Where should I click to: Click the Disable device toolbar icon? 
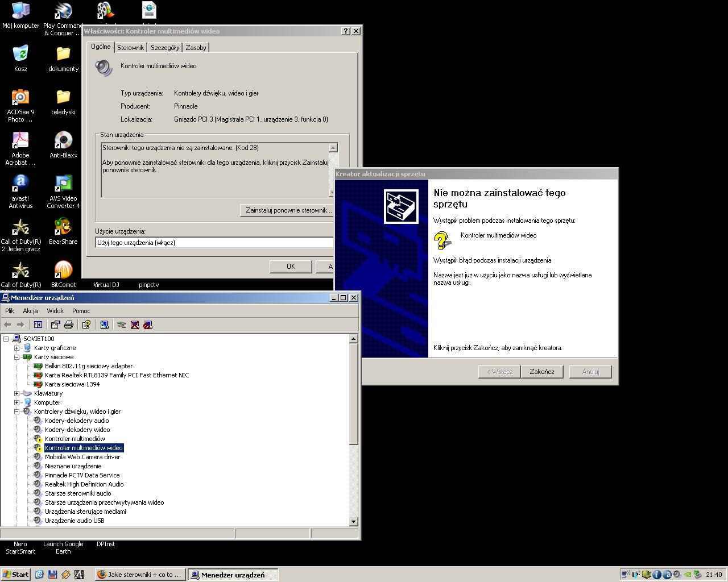point(148,325)
